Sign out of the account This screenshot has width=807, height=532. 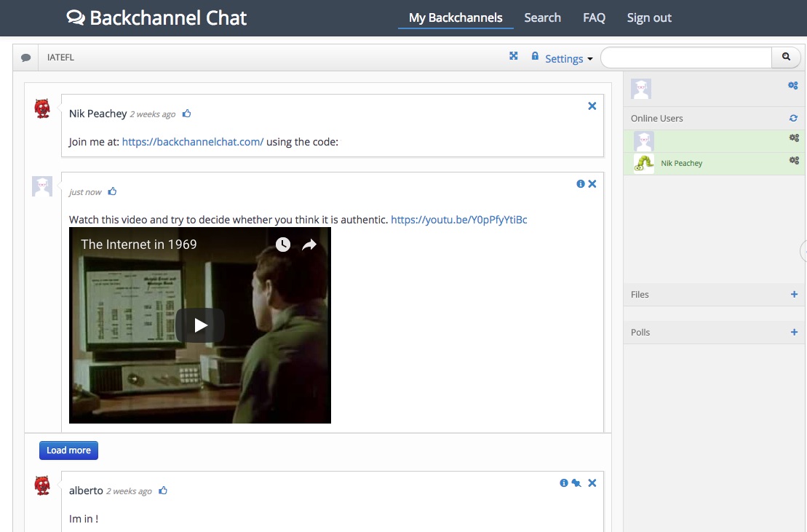point(649,17)
